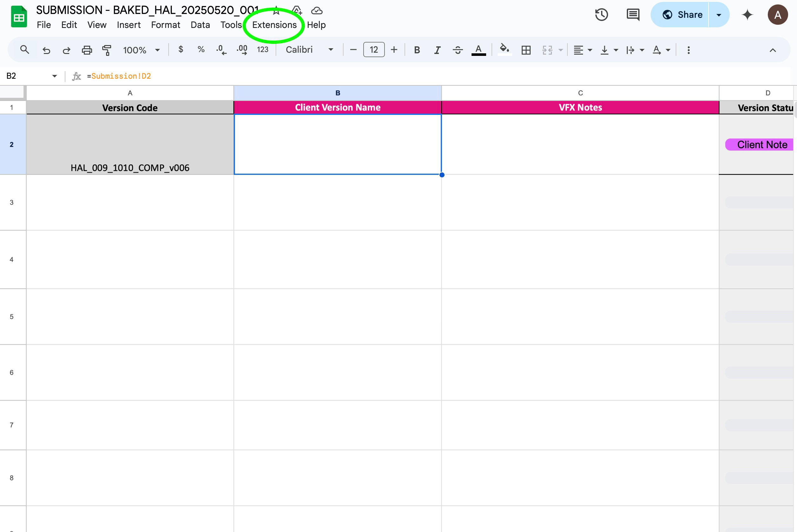797x532 pixels.
Task: Click the borders grid icon
Action: (x=526, y=50)
